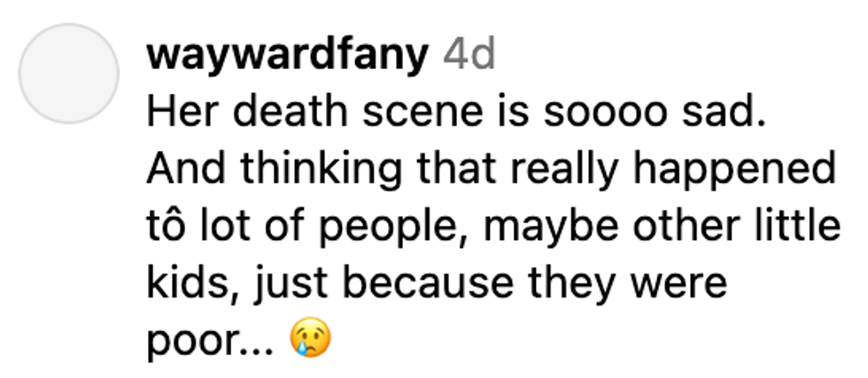Open the waywardfany username link
Screen dimensions: 868x378
287,55
